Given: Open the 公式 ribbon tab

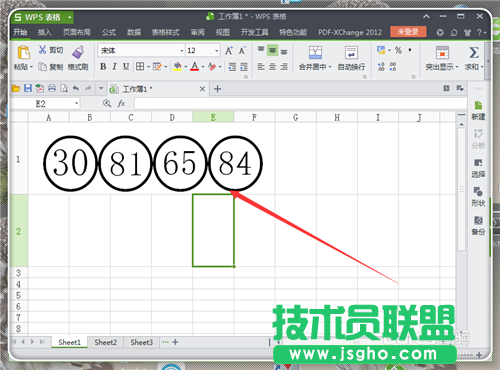Looking at the screenshot, I should click(x=109, y=32).
